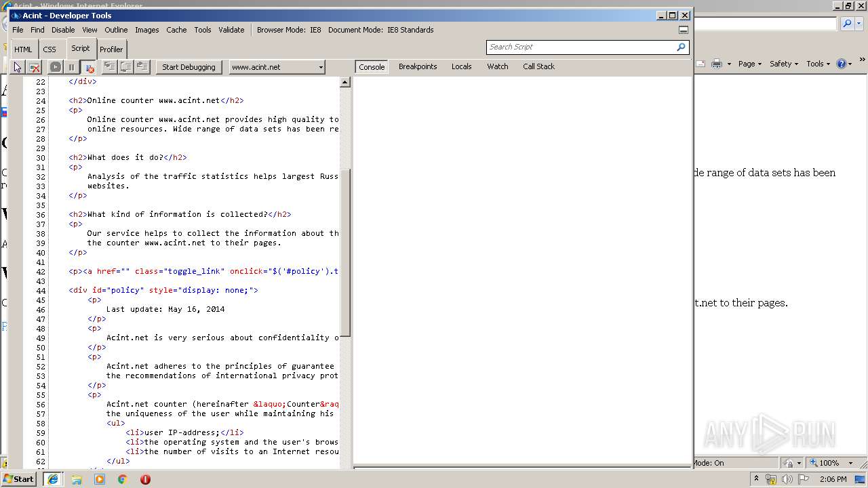Open the Safety dropdown menu in IE

pos(784,64)
